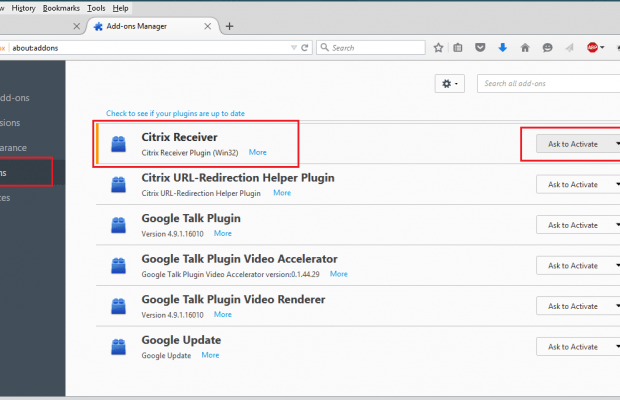Select the Google Update plugin title

point(181,340)
